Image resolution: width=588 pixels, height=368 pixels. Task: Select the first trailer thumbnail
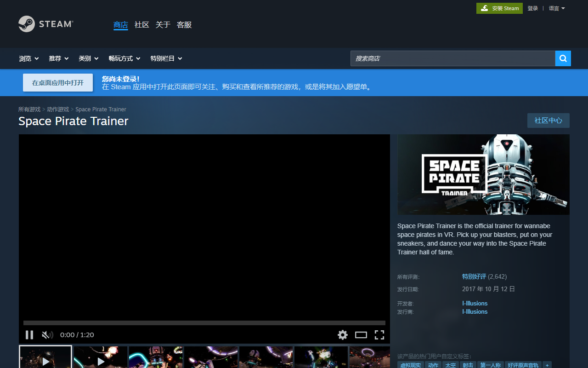pos(45,357)
